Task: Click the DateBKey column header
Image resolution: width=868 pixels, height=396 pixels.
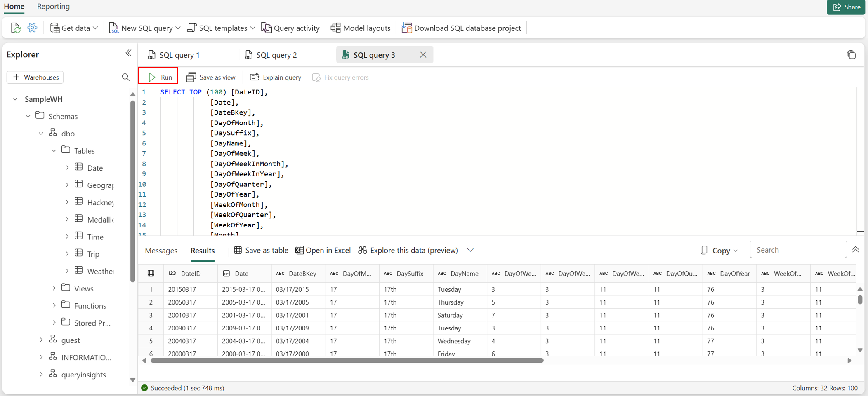Action: (x=298, y=273)
